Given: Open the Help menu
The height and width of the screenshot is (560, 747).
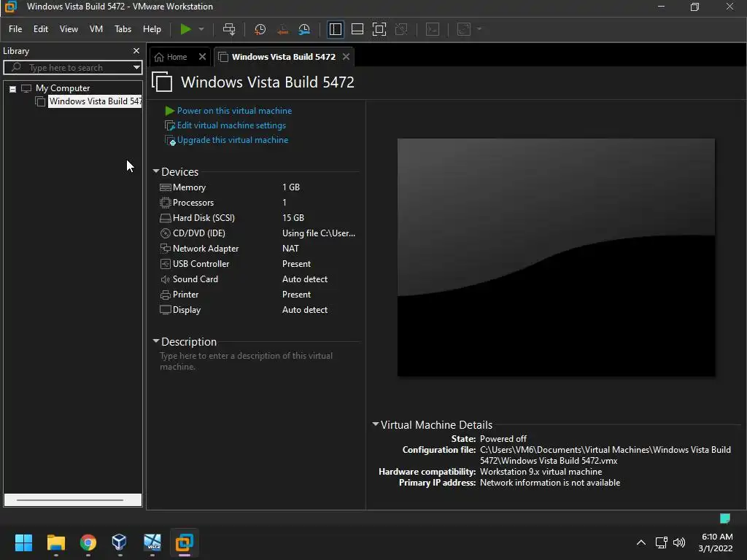Looking at the screenshot, I should click(152, 29).
